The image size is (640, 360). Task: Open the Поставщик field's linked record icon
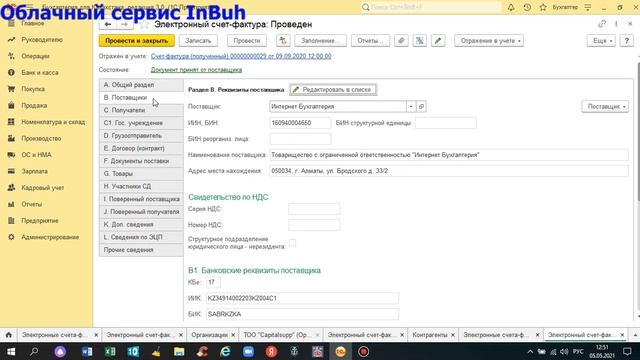(x=421, y=107)
